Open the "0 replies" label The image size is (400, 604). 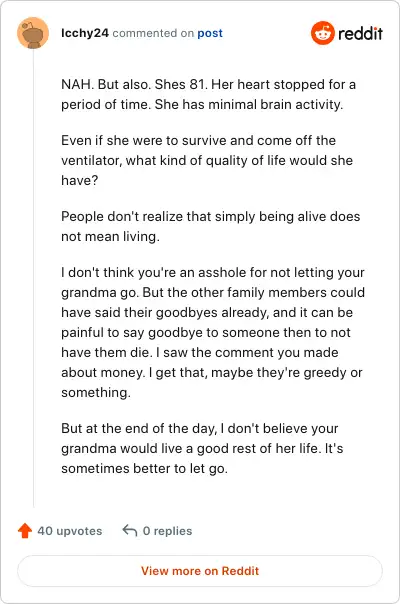click(167, 531)
